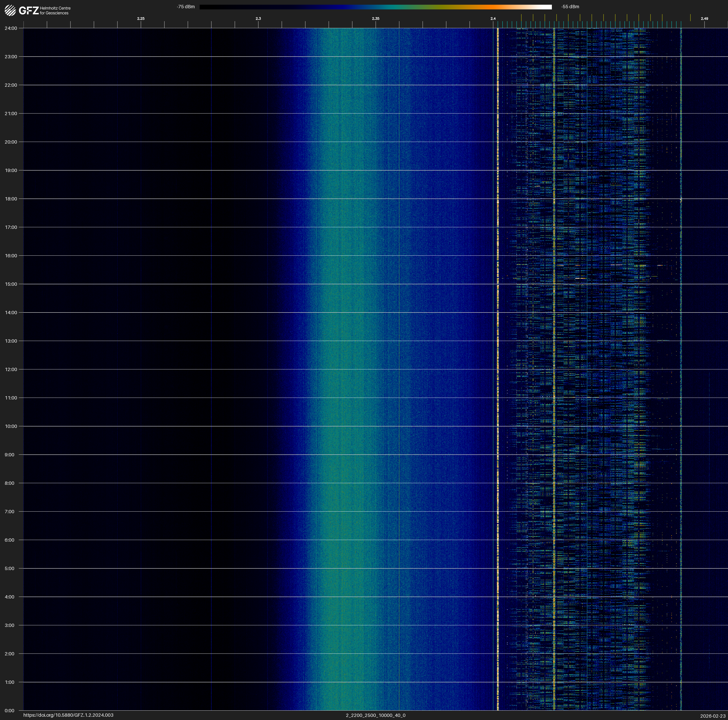
Task: Click the 0:00 time label at bottom
Action: pyautogui.click(x=9, y=711)
